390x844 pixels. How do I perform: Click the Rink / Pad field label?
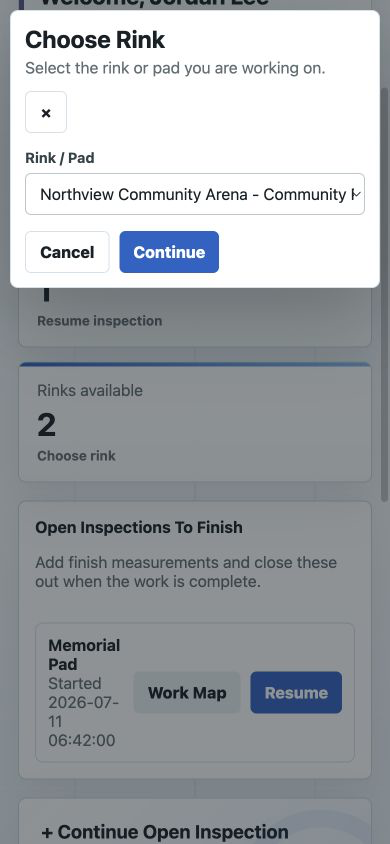(x=60, y=158)
